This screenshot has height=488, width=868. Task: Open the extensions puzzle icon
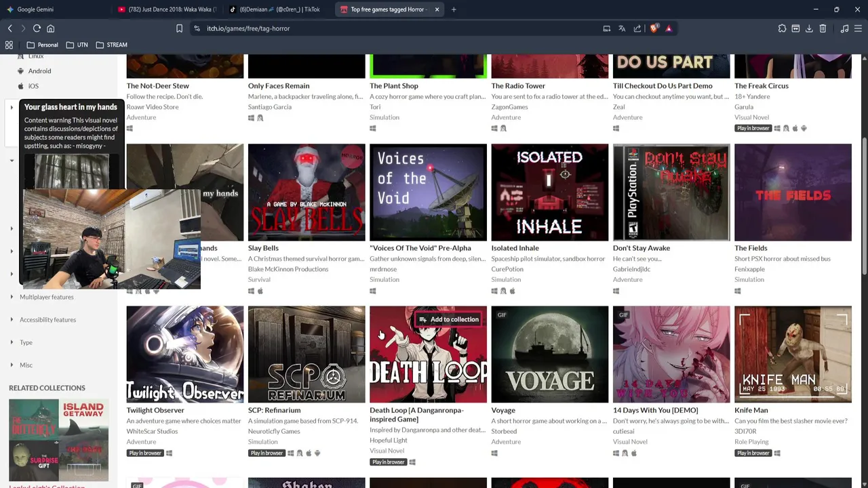782,28
